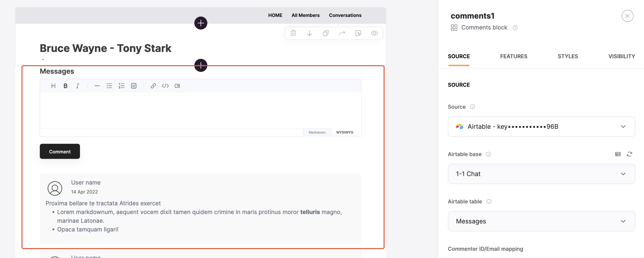Open the Messages table dropdown
The height and width of the screenshot is (258, 644).
tap(541, 221)
